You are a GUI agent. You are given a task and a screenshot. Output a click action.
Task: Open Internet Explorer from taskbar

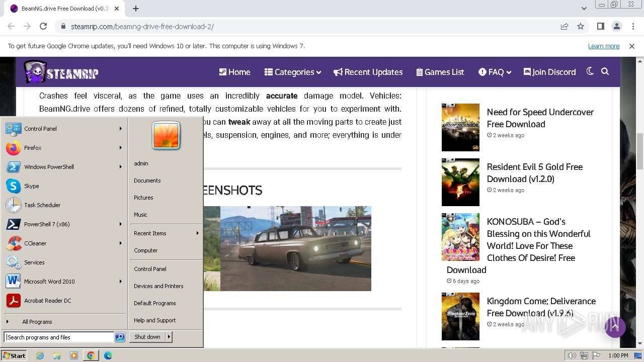point(40,355)
